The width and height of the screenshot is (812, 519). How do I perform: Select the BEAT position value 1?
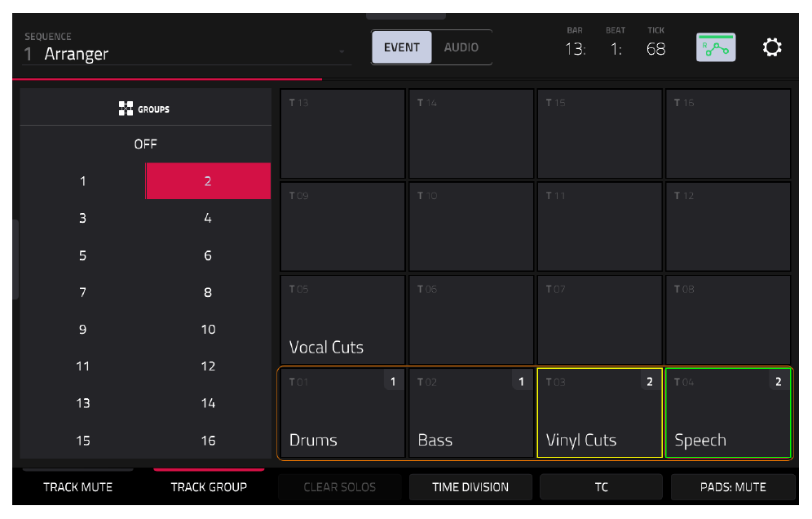point(616,49)
